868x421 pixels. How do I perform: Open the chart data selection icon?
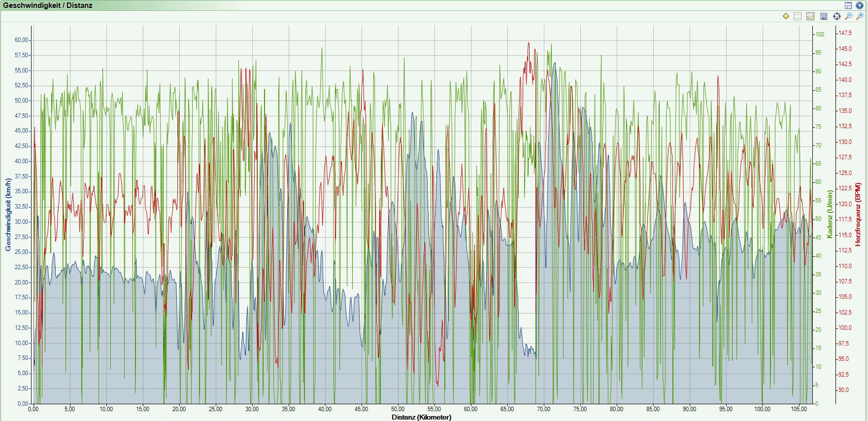(x=810, y=16)
